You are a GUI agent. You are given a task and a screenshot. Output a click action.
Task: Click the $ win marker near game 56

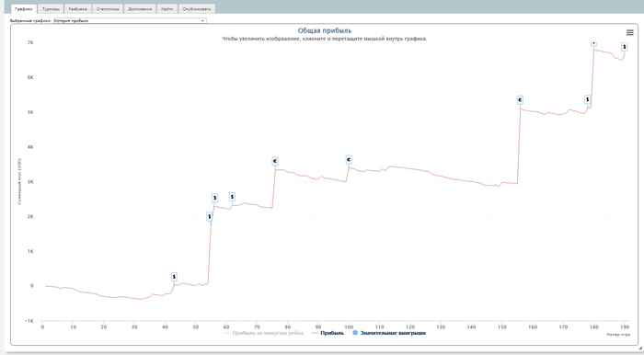(214, 199)
